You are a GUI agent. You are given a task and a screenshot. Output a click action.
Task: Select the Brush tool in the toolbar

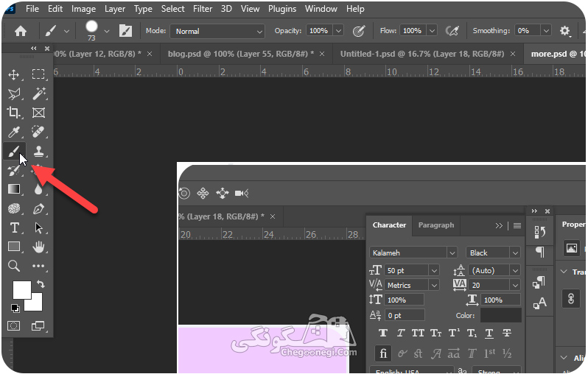(x=14, y=152)
